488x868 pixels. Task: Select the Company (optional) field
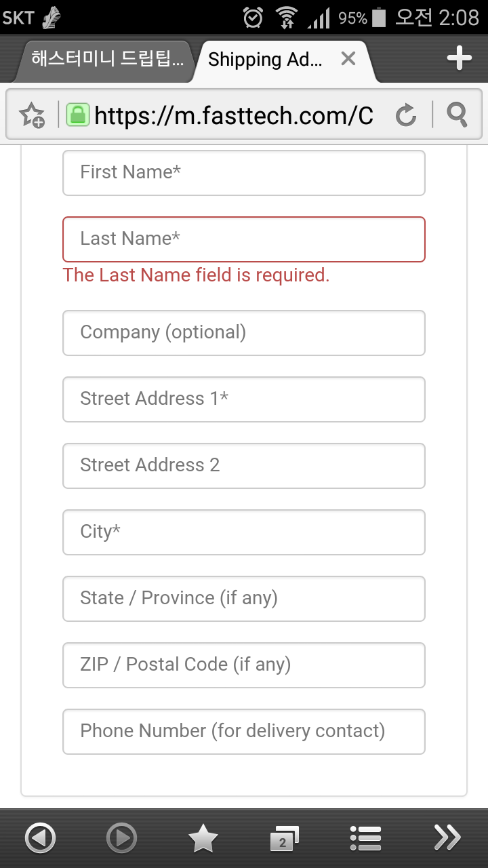[244, 333]
